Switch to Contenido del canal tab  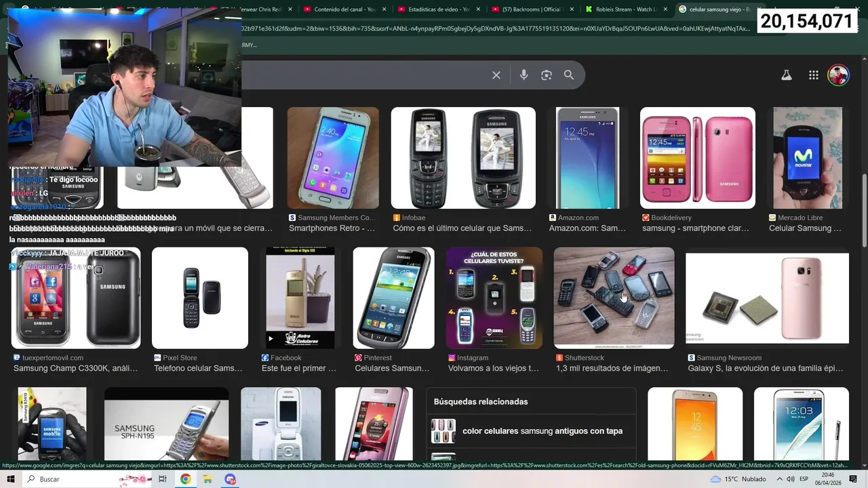[344, 9]
